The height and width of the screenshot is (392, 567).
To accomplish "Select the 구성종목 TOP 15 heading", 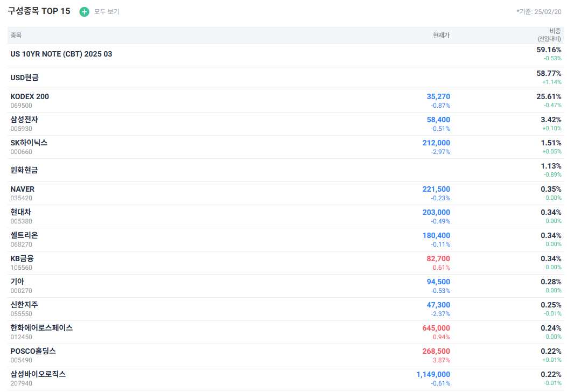I will [x=39, y=11].
